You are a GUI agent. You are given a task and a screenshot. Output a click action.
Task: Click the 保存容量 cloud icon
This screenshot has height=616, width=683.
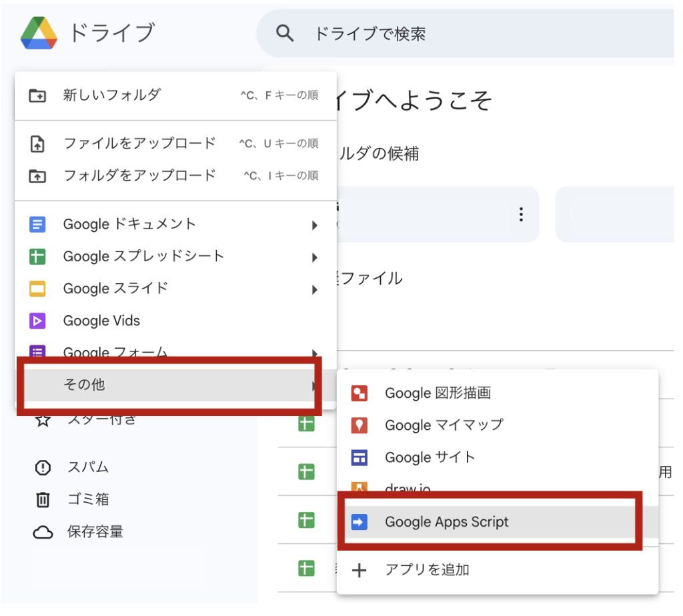pyautogui.click(x=43, y=532)
